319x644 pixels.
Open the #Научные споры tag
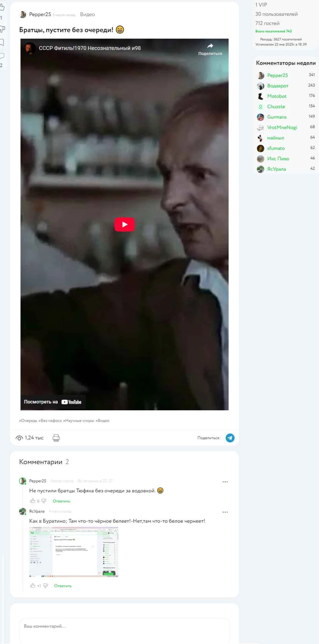tap(78, 421)
